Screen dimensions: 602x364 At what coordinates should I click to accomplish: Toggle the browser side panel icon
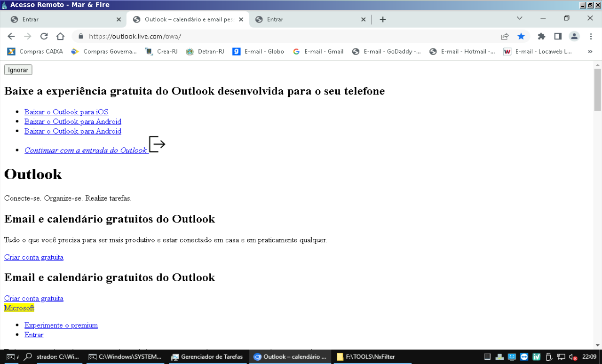558,36
